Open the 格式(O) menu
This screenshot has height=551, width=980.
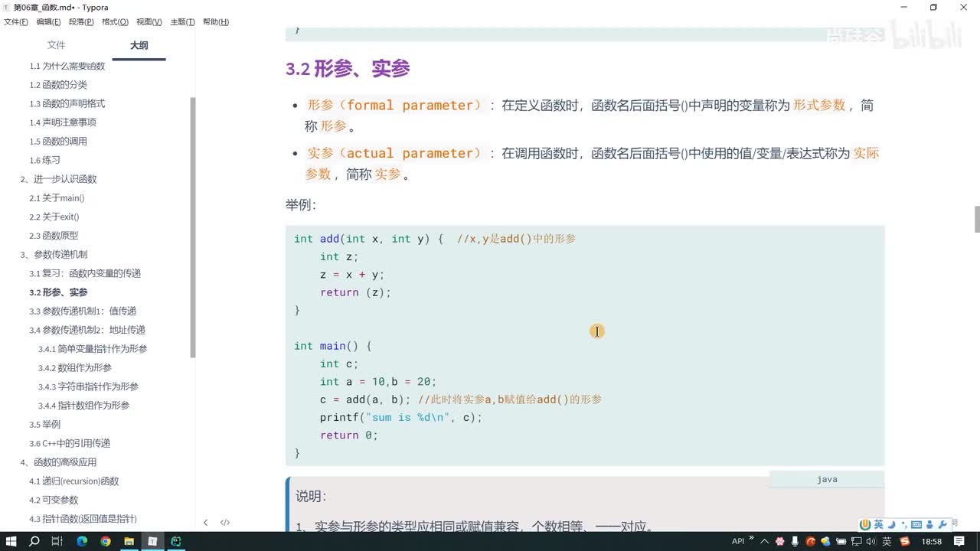[115, 22]
